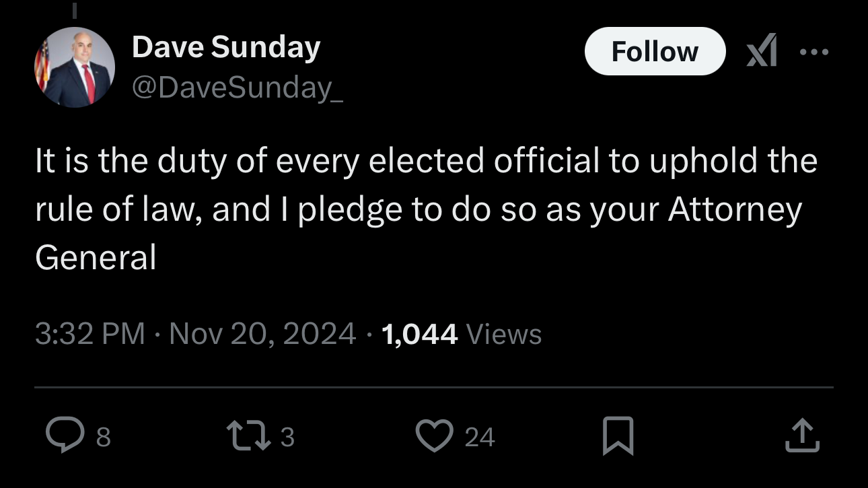Click "Attorney" in the tweet text
868x488 pixels.
[735, 210]
